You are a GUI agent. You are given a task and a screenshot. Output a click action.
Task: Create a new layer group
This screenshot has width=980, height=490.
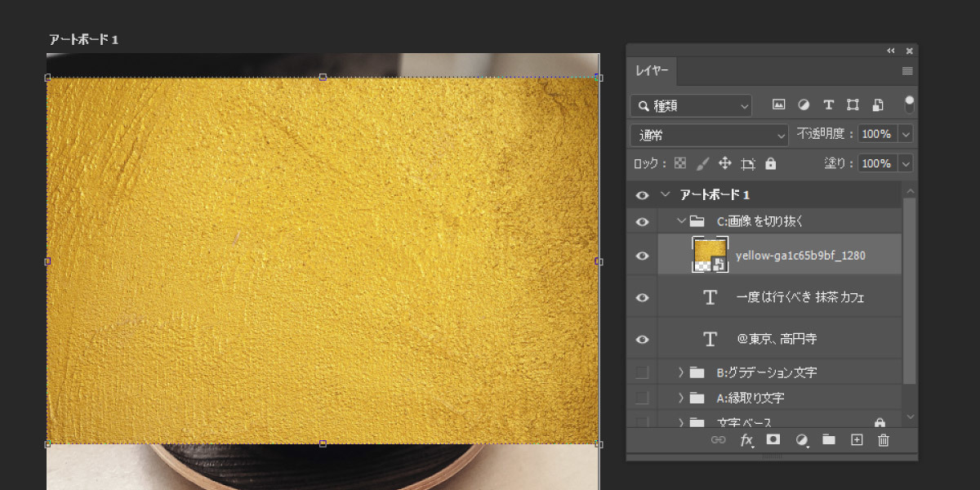pyautogui.click(x=829, y=440)
